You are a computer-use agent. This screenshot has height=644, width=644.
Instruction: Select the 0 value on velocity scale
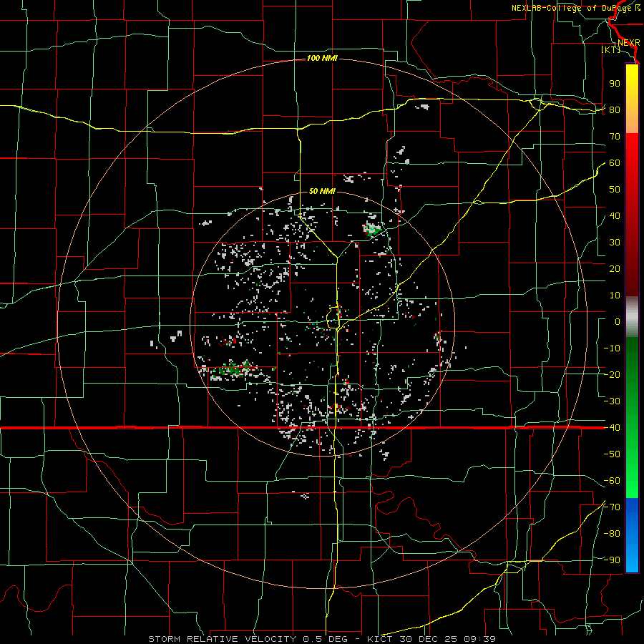(x=618, y=322)
